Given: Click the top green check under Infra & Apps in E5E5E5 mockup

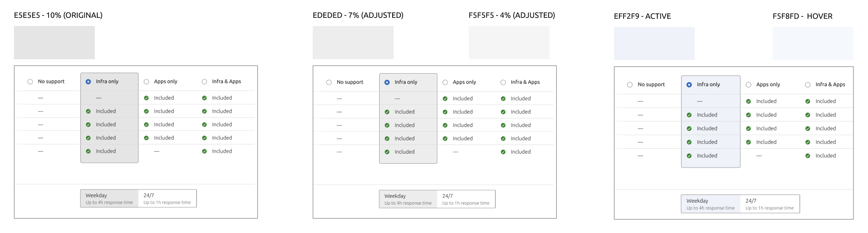Looking at the screenshot, I should pos(204,98).
